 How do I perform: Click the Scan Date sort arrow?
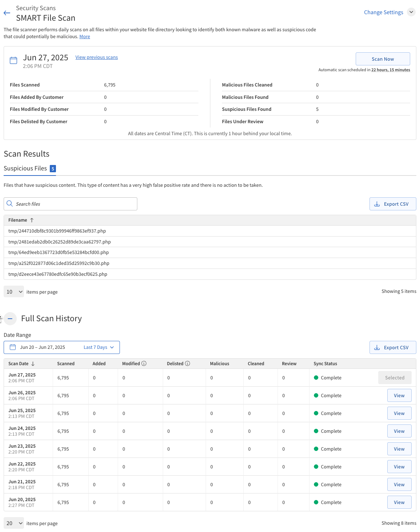coord(33,364)
